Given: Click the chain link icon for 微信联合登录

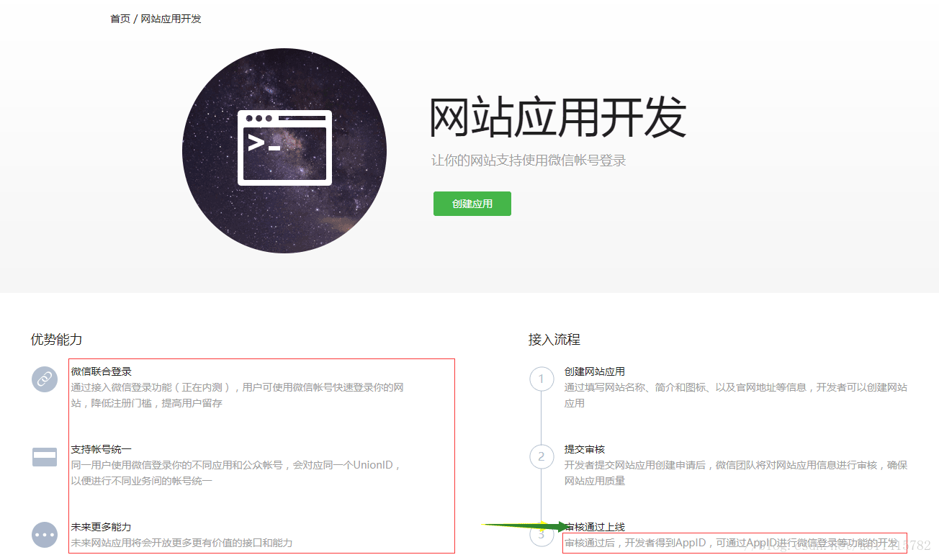Looking at the screenshot, I should (45, 379).
